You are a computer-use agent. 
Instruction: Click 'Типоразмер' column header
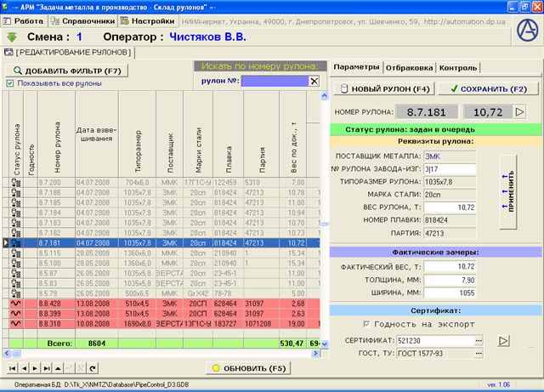[138, 134]
